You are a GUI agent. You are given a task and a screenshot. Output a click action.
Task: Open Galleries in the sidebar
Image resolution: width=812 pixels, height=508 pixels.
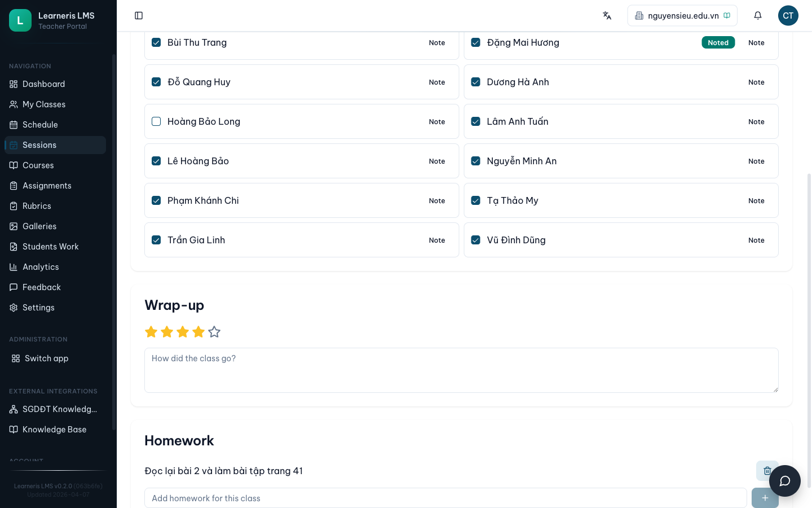[x=55, y=226]
